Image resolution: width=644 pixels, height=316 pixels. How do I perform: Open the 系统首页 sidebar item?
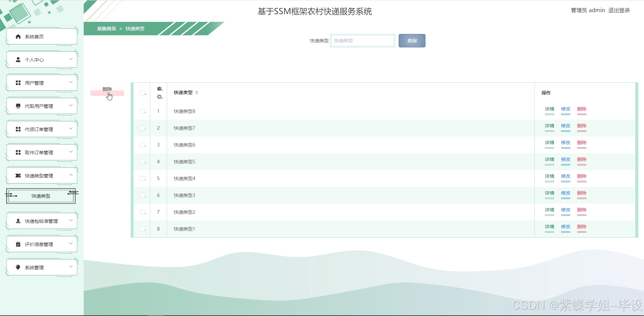(x=42, y=36)
